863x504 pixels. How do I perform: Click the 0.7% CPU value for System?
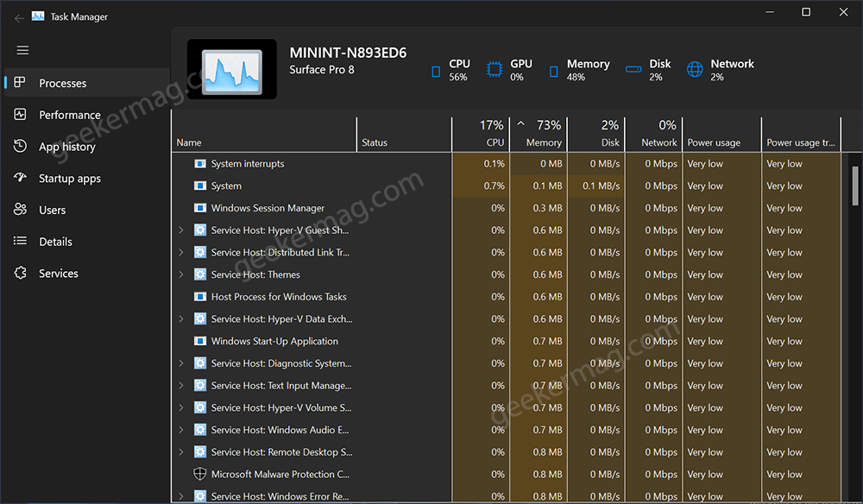pos(494,186)
